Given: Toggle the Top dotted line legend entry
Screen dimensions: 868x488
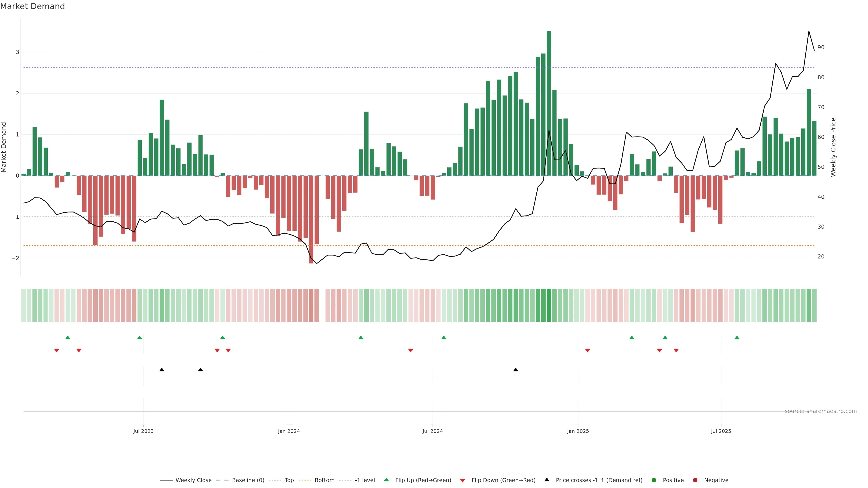Looking at the screenshot, I should click(x=289, y=480).
